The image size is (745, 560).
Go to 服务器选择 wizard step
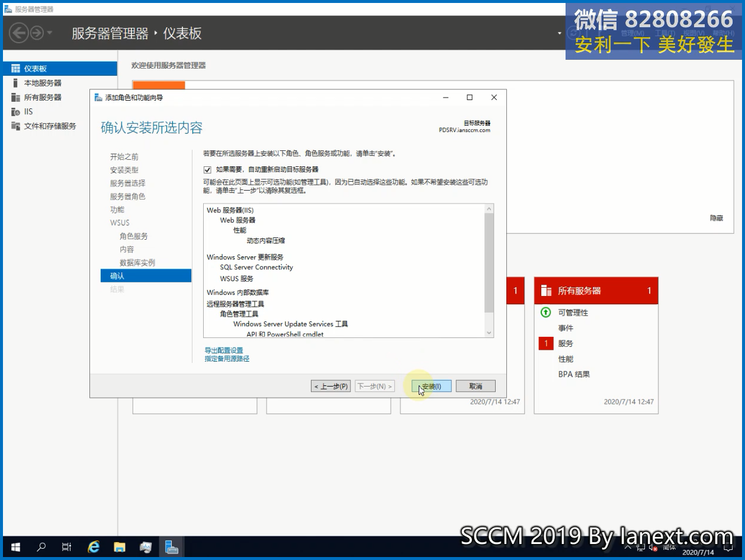point(127,183)
